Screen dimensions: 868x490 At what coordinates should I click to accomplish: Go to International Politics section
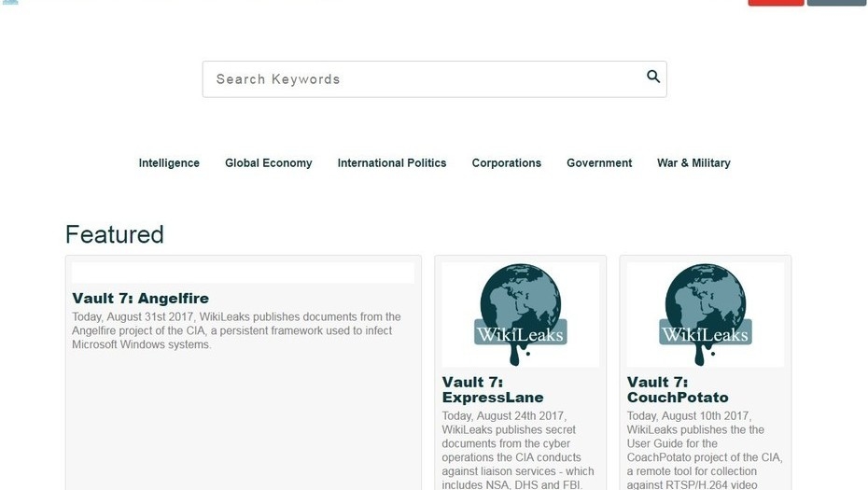[391, 163]
